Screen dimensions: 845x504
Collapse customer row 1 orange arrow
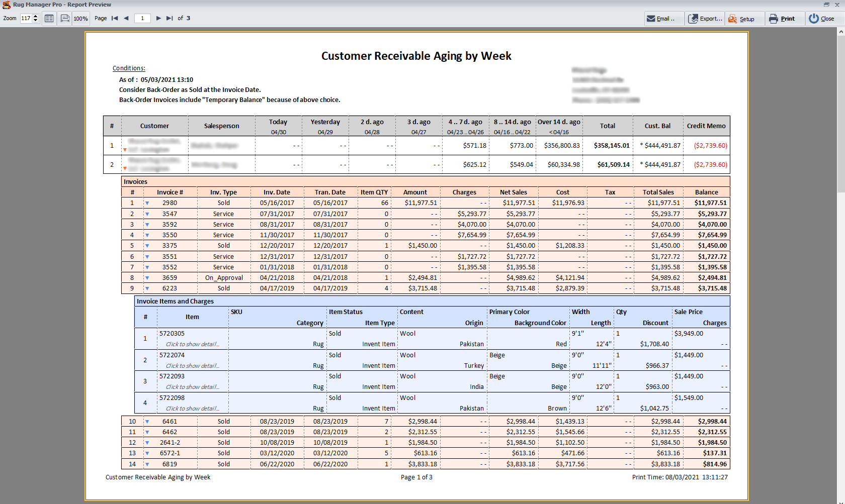click(x=125, y=150)
